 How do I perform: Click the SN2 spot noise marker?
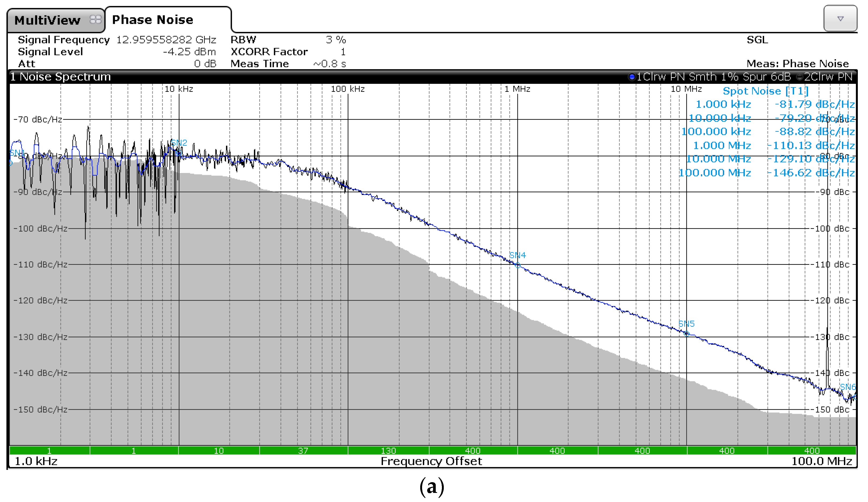click(179, 142)
